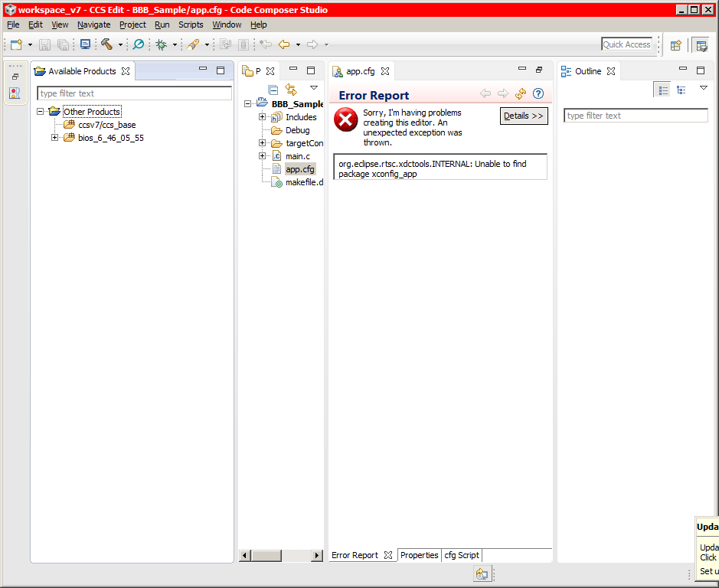Click the Search flashlight icon

point(193,44)
